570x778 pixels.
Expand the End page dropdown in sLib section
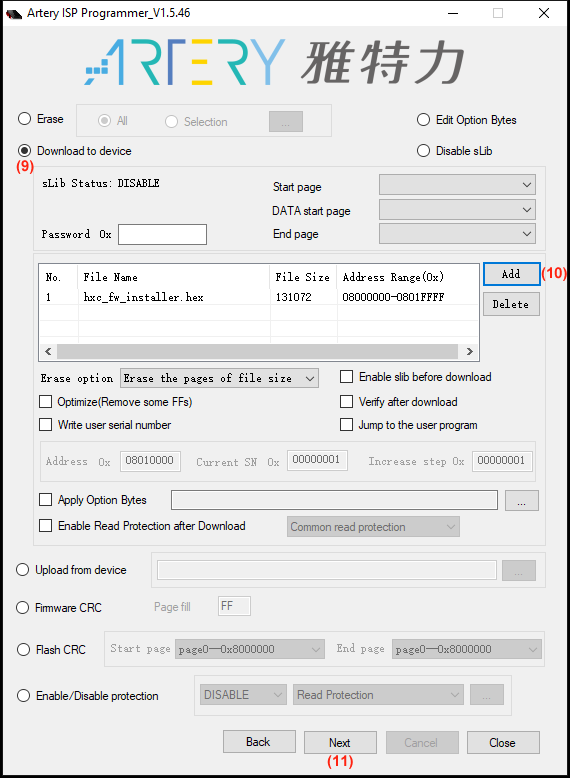(457, 234)
